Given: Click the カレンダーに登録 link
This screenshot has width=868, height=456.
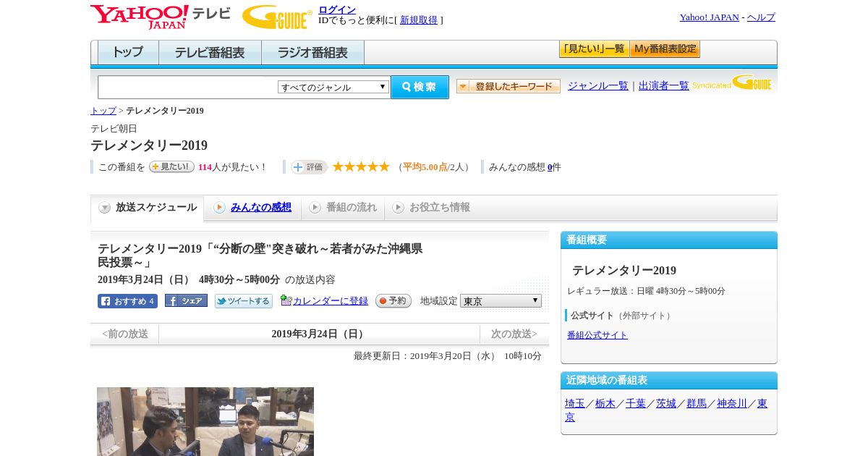Looking at the screenshot, I should pyautogui.click(x=331, y=300).
